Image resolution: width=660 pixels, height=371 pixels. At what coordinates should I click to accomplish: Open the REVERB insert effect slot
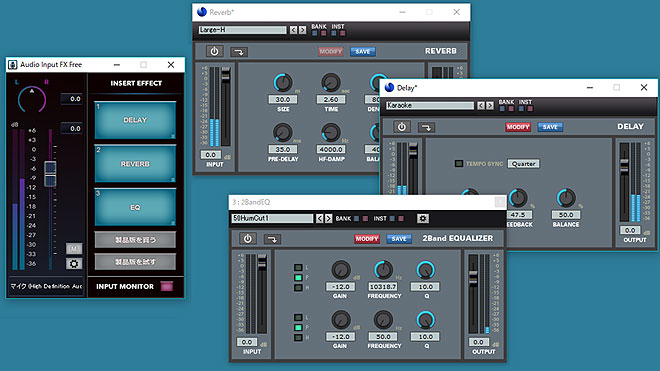click(x=135, y=164)
